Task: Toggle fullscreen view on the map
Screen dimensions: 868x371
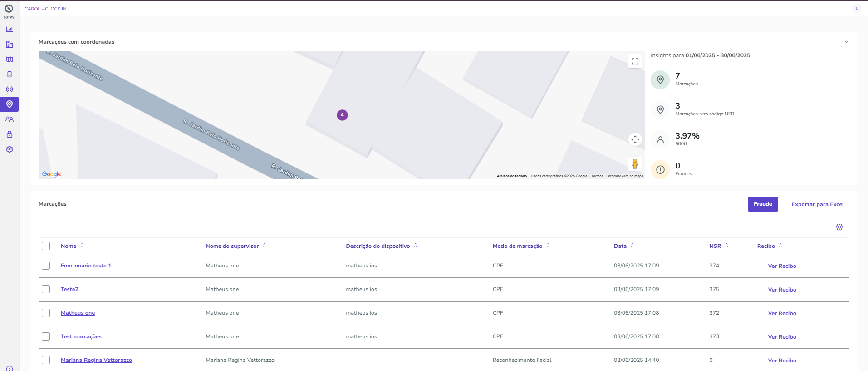Action: (635, 61)
